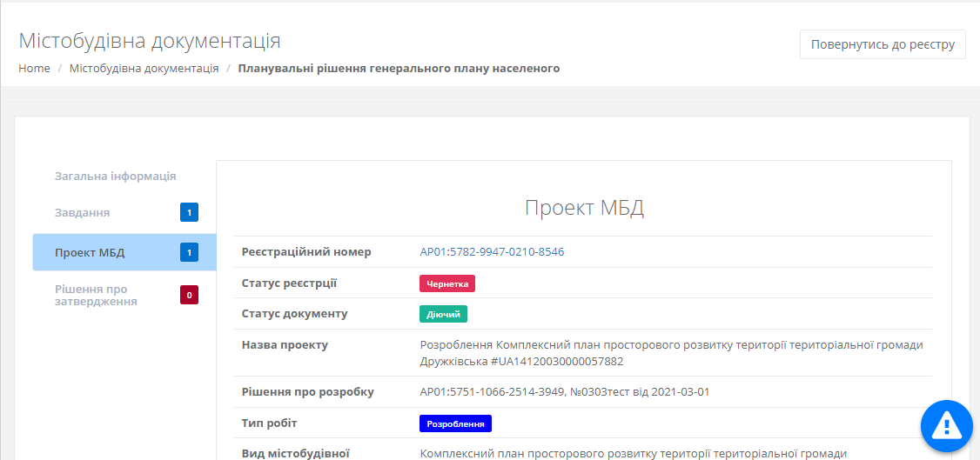This screenshot has width=980, height=460.
Task: Open the Завдання tab label
Action: point(82,212)
